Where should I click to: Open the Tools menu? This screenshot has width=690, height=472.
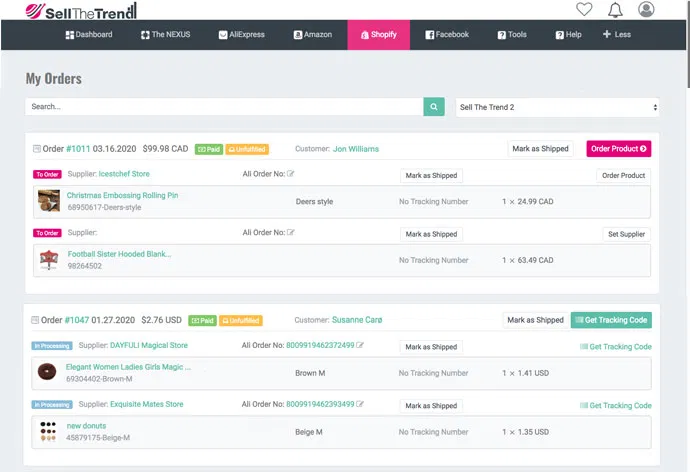[x=512, y=34]
